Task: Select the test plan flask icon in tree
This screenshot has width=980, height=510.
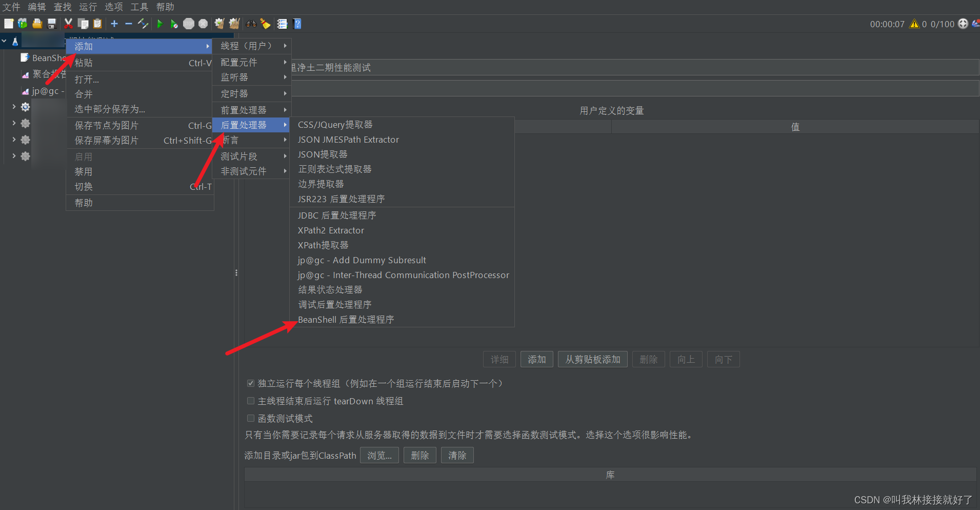Action: [15, 42]
